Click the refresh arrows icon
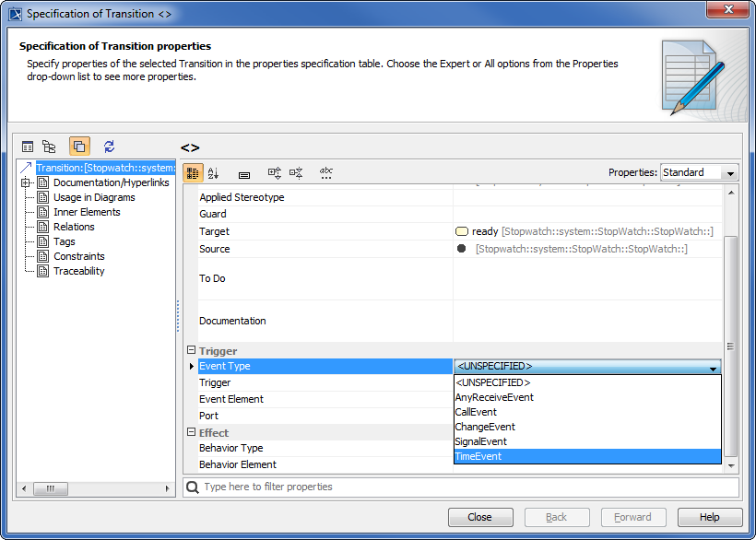756x540 pixels. click(x=109, y=147)
